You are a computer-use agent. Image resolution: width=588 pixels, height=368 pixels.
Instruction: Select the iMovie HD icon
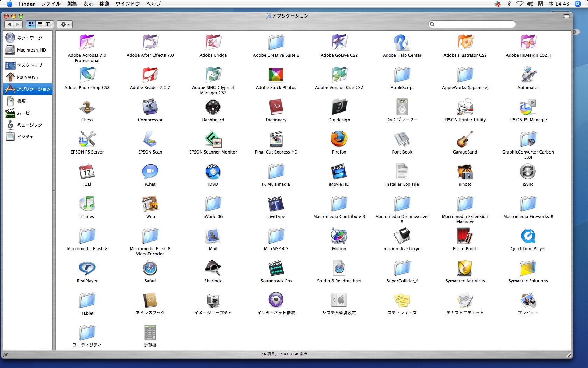339,172
